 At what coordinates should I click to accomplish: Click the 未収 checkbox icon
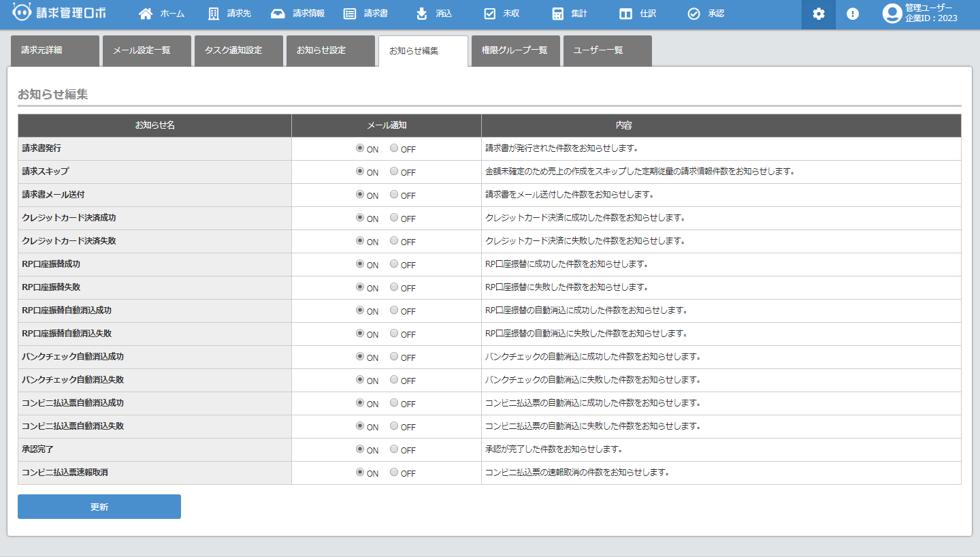point(489,14)
